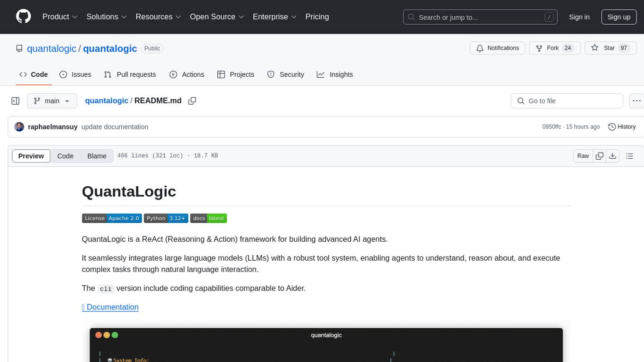Click the docs latest badge
Screen dimensions: 644x362
(x=208, y=218)
